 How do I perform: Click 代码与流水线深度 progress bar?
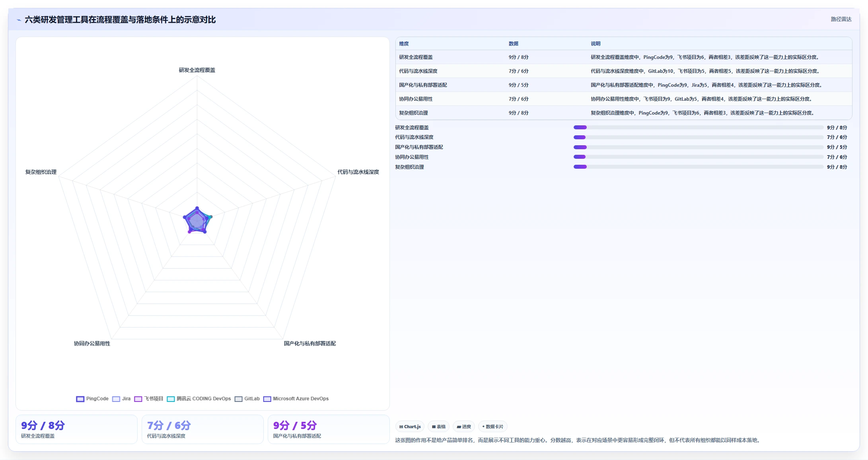pos(698,137)
